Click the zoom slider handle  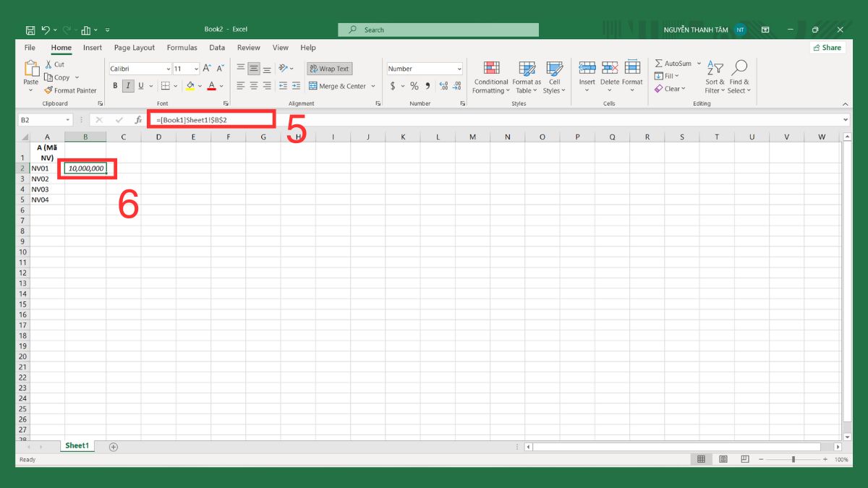tap(793, 459)
